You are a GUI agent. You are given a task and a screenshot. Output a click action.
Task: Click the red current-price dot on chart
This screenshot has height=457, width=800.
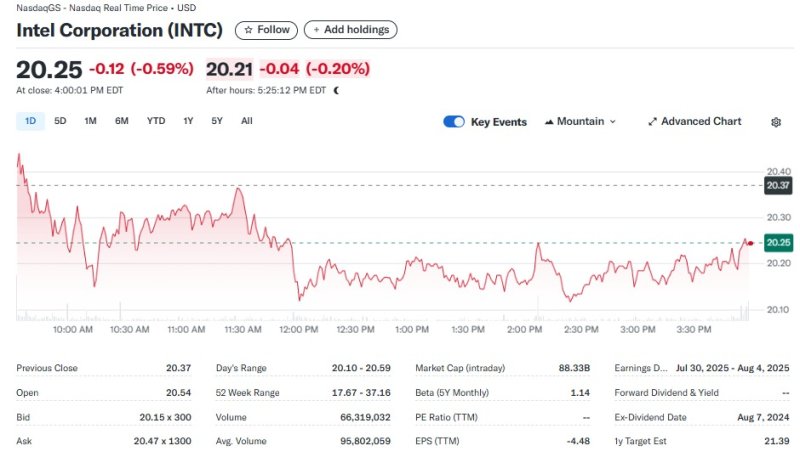point(750,243)
